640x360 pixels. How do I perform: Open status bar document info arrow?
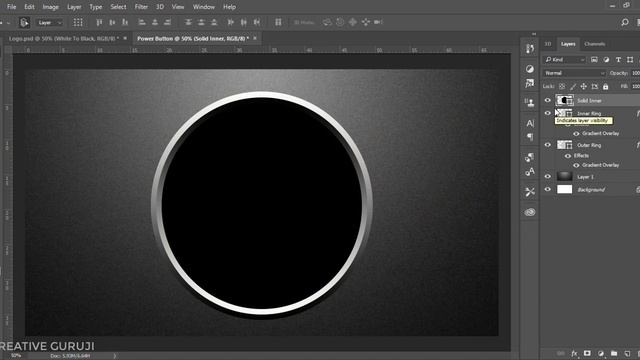115,356
